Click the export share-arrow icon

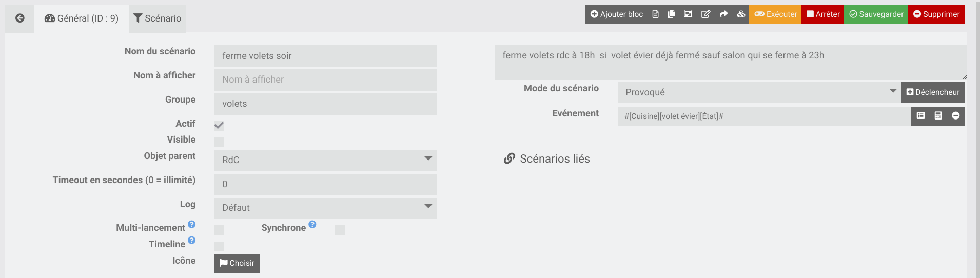723,14
